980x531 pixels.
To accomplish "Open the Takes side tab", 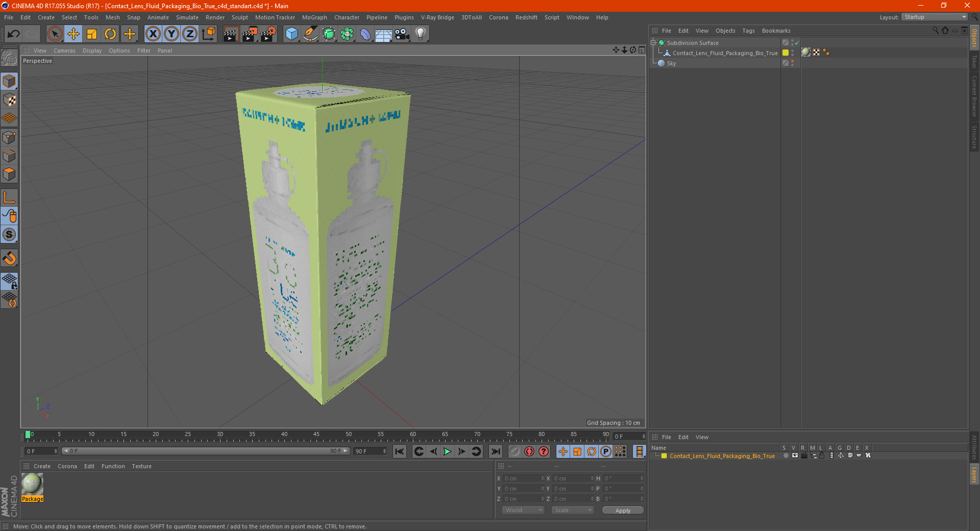I will tap(974, 61).
